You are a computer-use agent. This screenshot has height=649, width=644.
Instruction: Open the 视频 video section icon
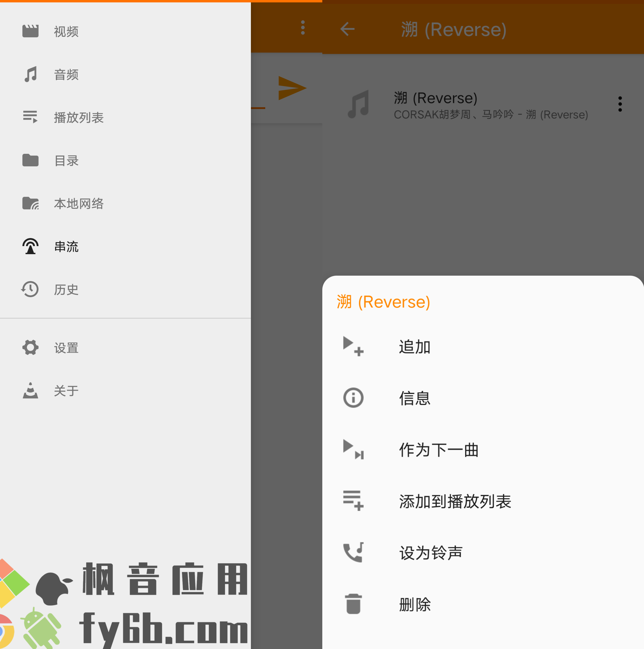click(30, 31)
